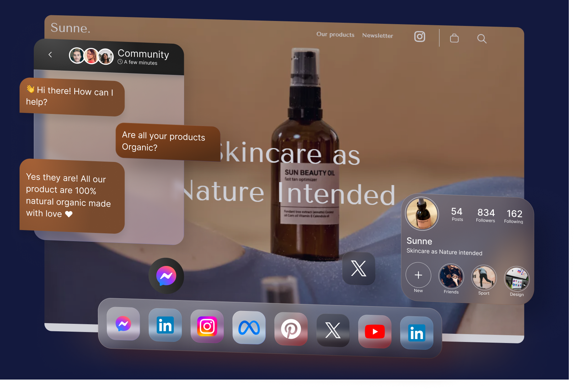577x392 pixels.
Task: View the Friends story highlight
Action: [x=451, y=276]
